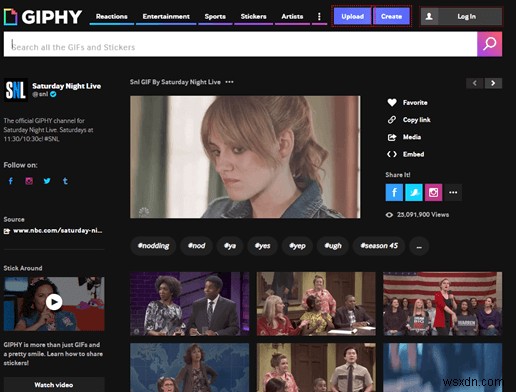Open the three-dot menu beside the GIF title
Screen dimensions: 516x392
point(229,82)
